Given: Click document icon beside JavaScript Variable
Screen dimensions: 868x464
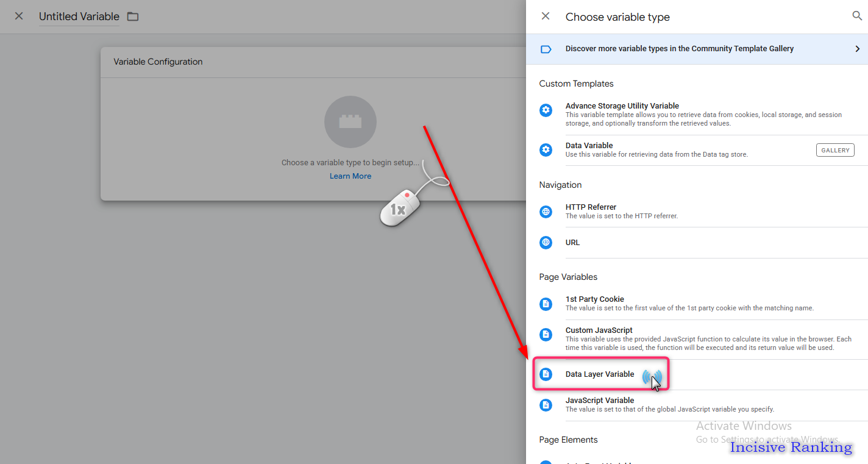Looking at the screenshot, I should 546,405.
